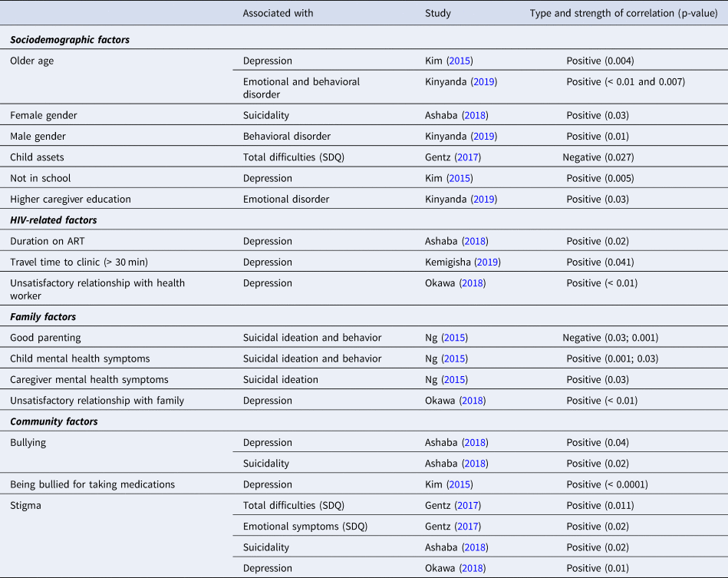Open the 2019 citation for Higher caregiver education
The height and width of the screenshot is (578, 728).
[483, 199]
